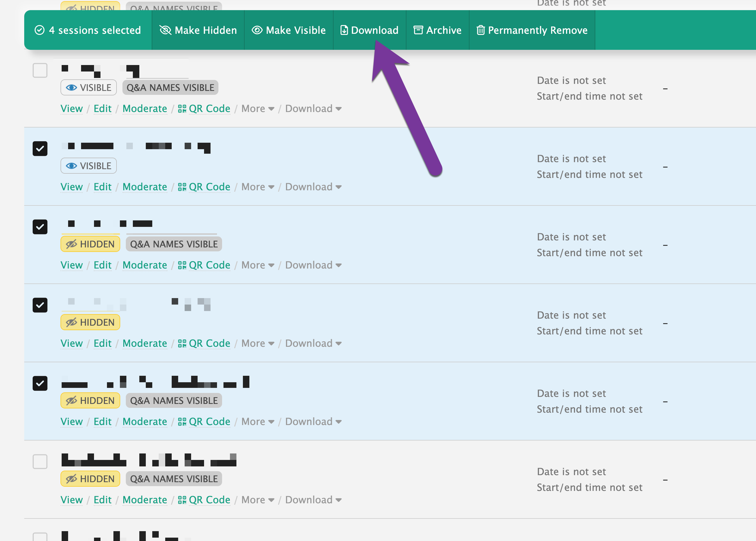Click the eye icon for Make Visible

(257, 30)
